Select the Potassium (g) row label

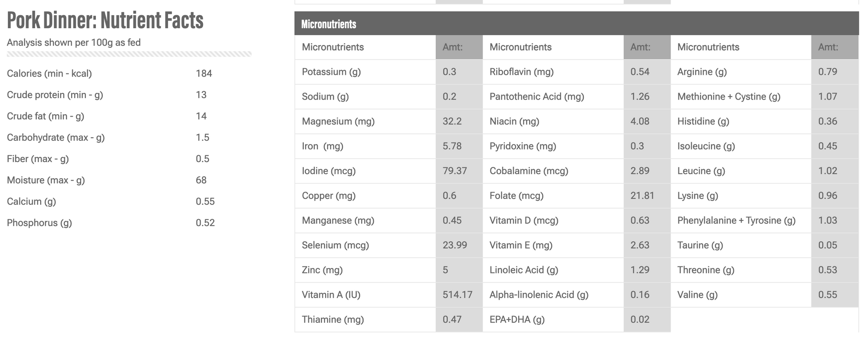pyautogui.click(x=331, y=72)
